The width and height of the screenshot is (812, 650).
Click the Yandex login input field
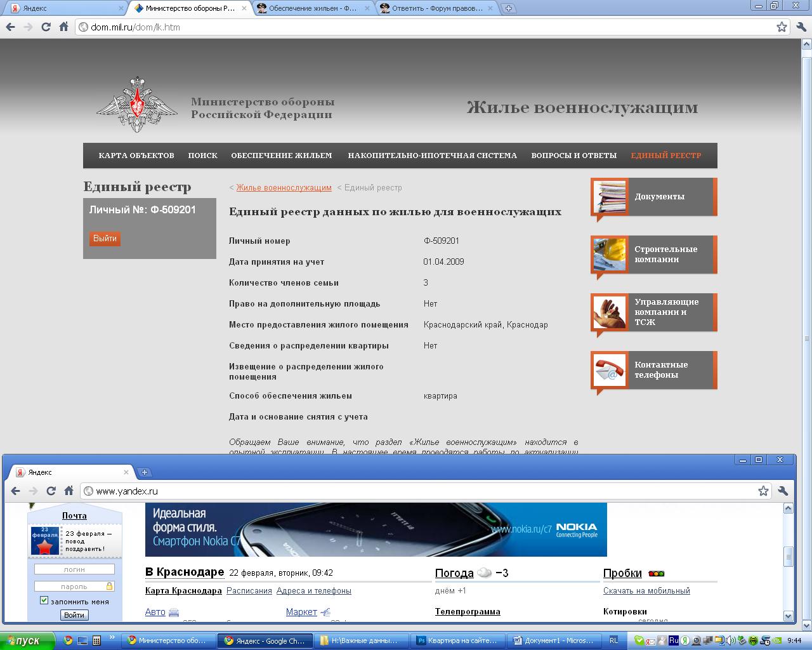click(x=74, y=569)
